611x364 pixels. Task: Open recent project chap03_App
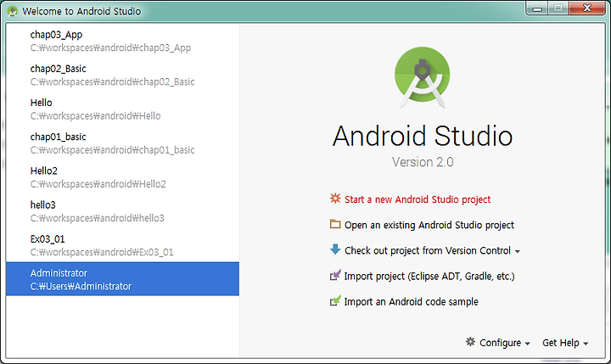(122, 42)
